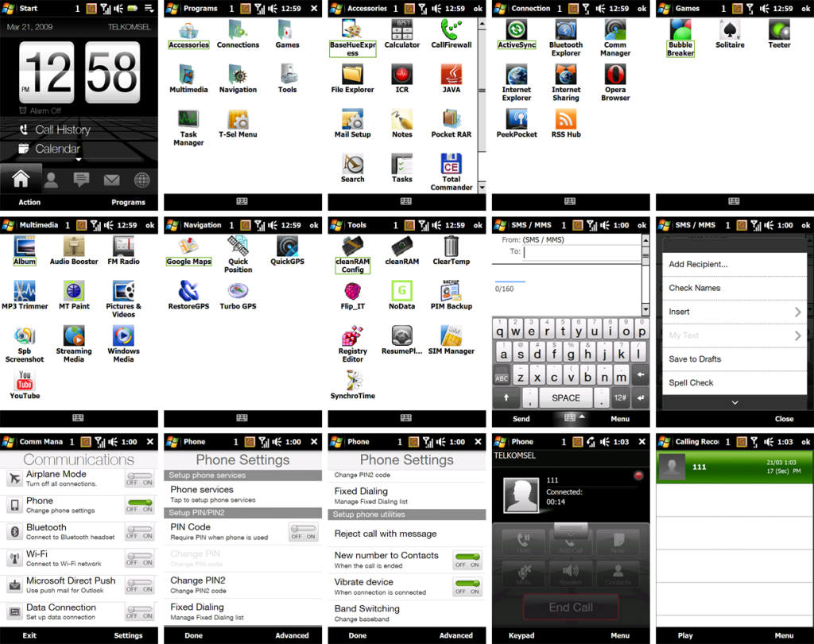The height and width of the screenshot is (644, 814).
Task: Launch the Teeter game
Action: (x=779, y=34)
